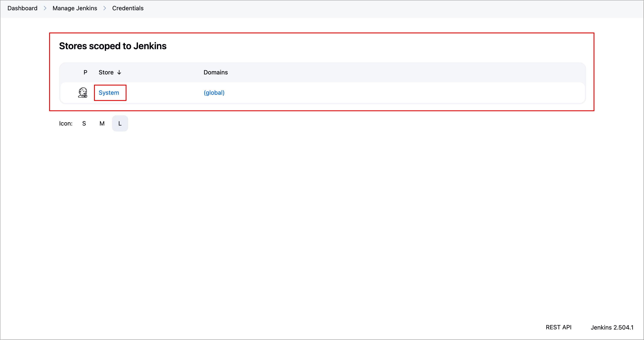Sort by the Store column header
644x340 pixels.
point(106,72)
